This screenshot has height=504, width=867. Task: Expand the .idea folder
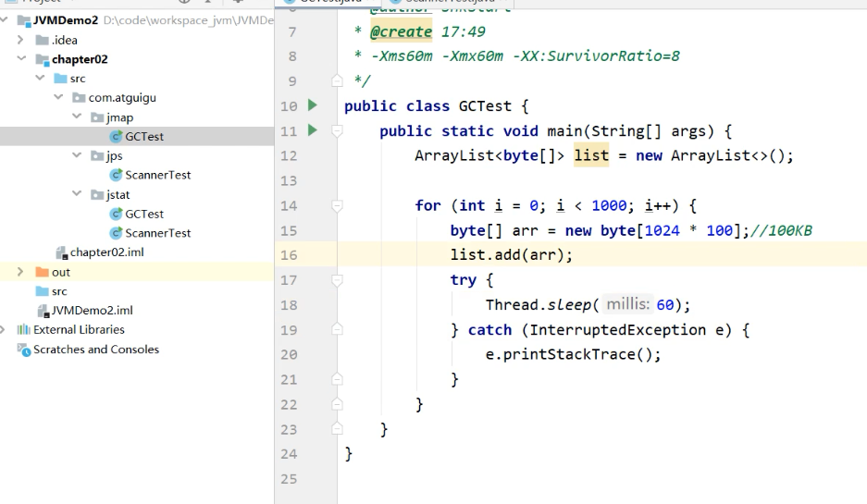(x=20, y=40)
